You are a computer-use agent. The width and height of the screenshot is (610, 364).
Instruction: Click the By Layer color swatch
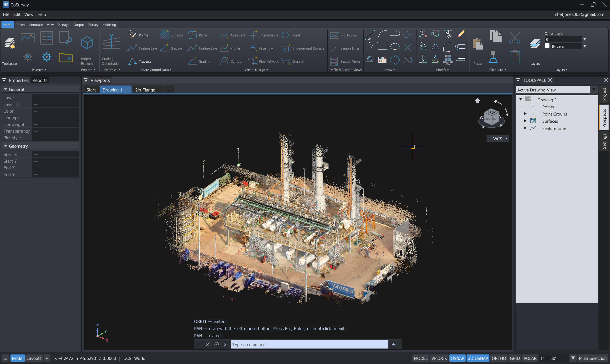tap(547, 46)
